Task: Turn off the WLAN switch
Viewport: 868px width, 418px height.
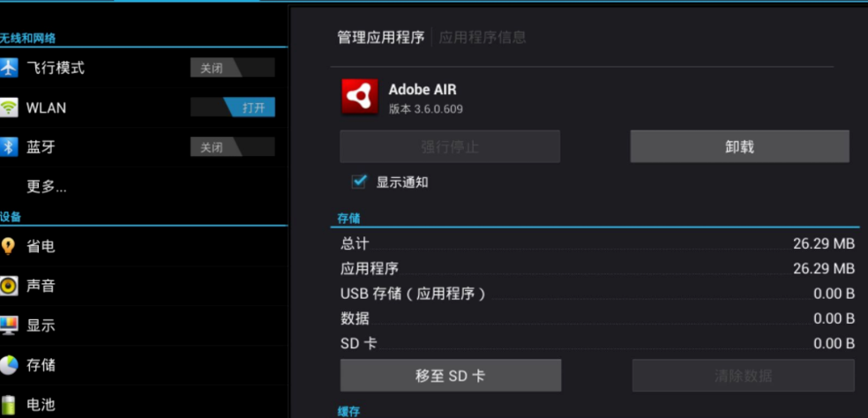Action: [233, 108]
